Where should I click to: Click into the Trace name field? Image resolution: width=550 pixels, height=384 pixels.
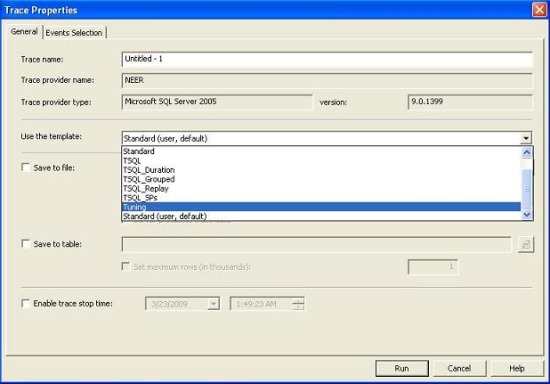[x=327, y=59]
